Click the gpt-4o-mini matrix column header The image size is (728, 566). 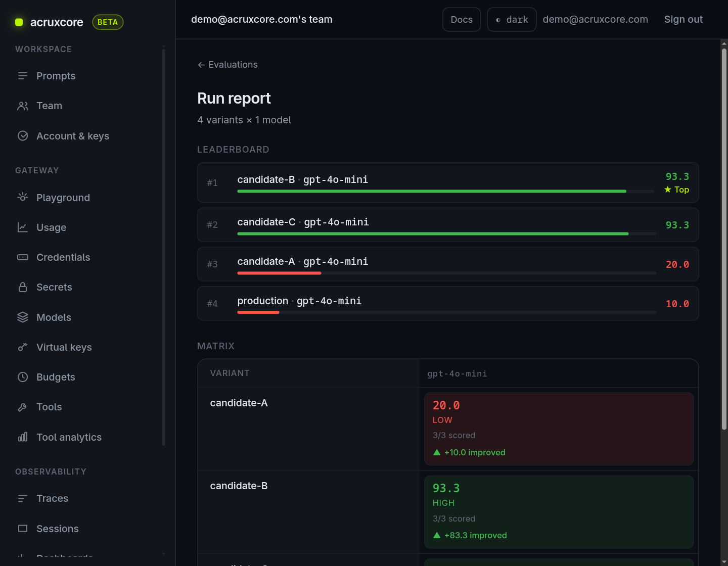point(457,374)
